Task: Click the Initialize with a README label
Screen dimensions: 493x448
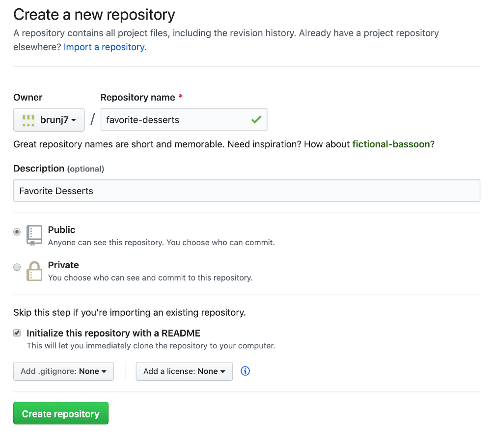Action: coord(113,333)
